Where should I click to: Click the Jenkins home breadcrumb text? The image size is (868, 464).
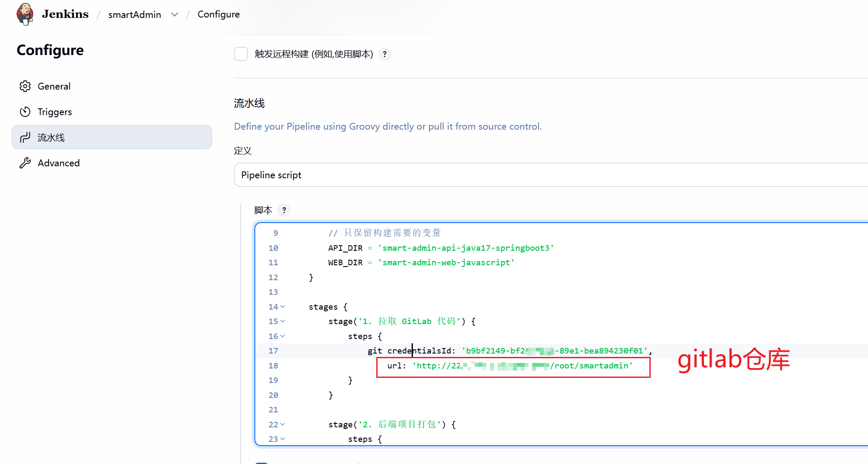tap(65, 14)
